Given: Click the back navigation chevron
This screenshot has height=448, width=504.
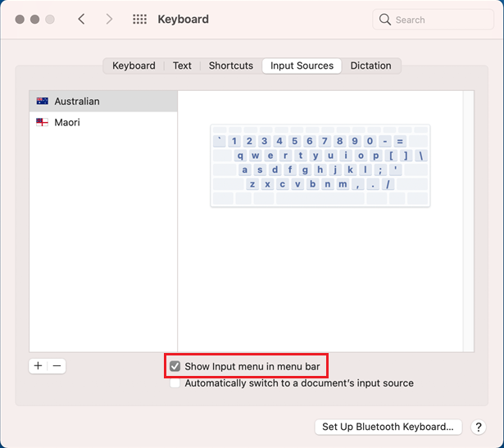Looking at the screenshot, I should point(81,19).
